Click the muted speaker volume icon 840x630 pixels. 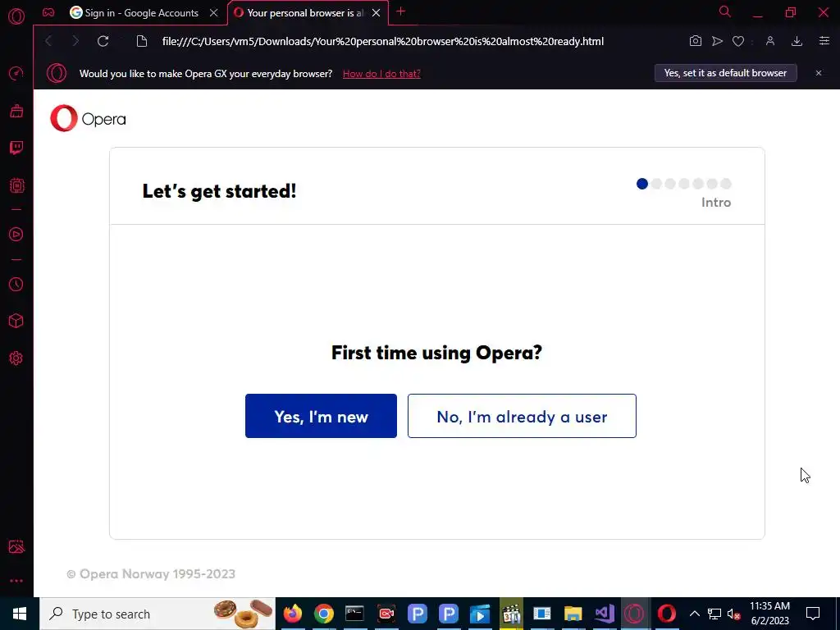(734, 614)
